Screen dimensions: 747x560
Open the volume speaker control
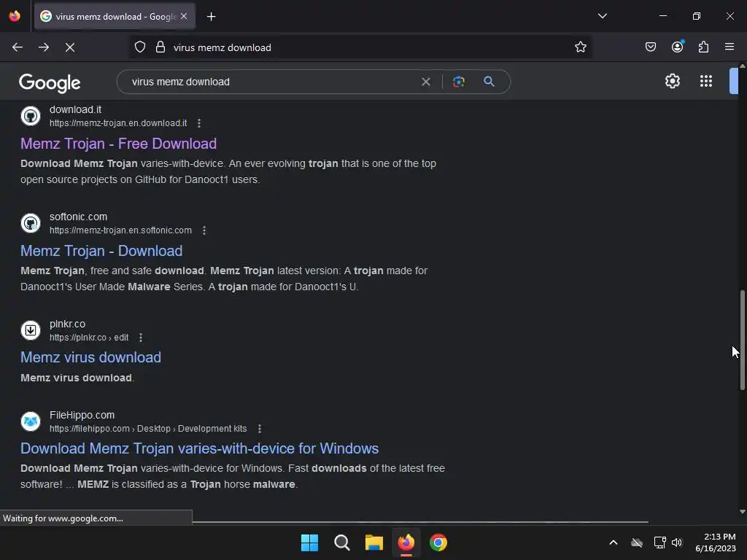coord(677,542)
